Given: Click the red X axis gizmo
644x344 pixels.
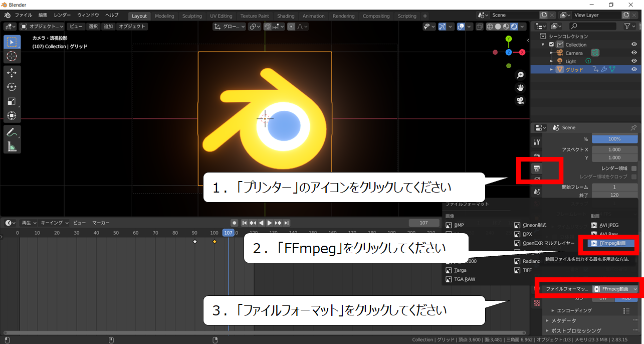Looking at the screenshot, I should pyautogui.click(x=522, y=52).
